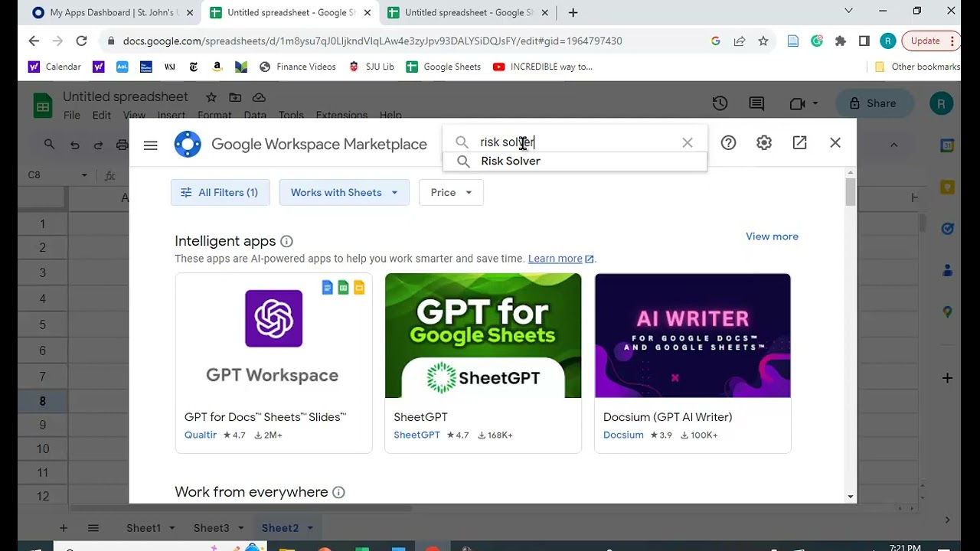Expand the Works with Sheets filter
The width and height of the screenshot is (980, 551).
[345, 192]
